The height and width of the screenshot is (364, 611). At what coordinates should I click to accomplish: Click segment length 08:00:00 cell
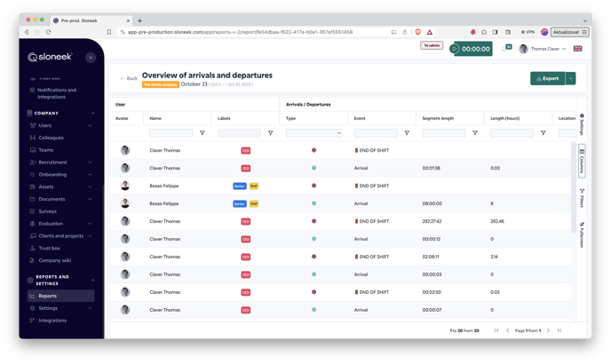coord(432,203)
